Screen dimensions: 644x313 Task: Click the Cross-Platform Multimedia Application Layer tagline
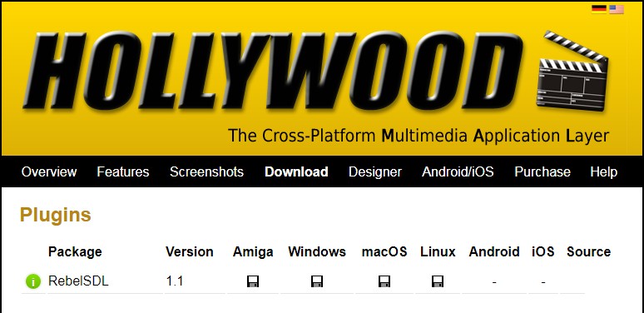click(x=419, y=136)
